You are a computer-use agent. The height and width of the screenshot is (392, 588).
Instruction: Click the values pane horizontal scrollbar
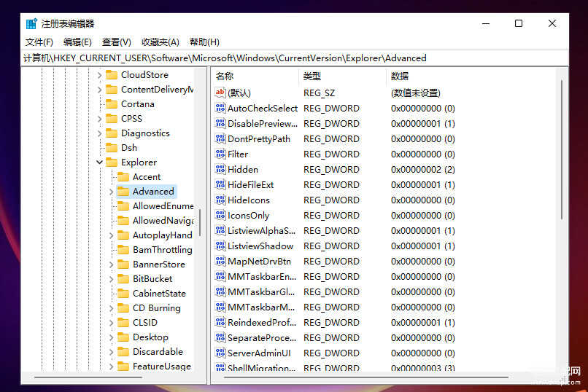366,377
